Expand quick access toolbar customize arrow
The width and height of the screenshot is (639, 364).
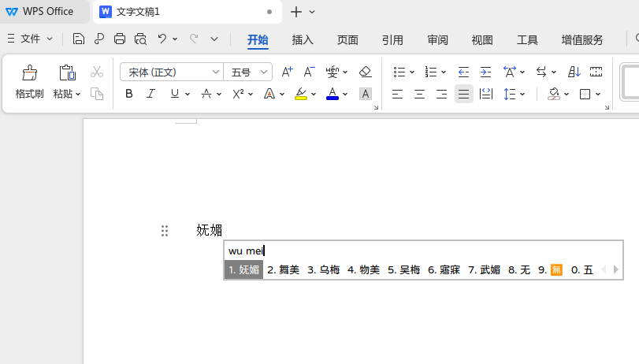214,39
